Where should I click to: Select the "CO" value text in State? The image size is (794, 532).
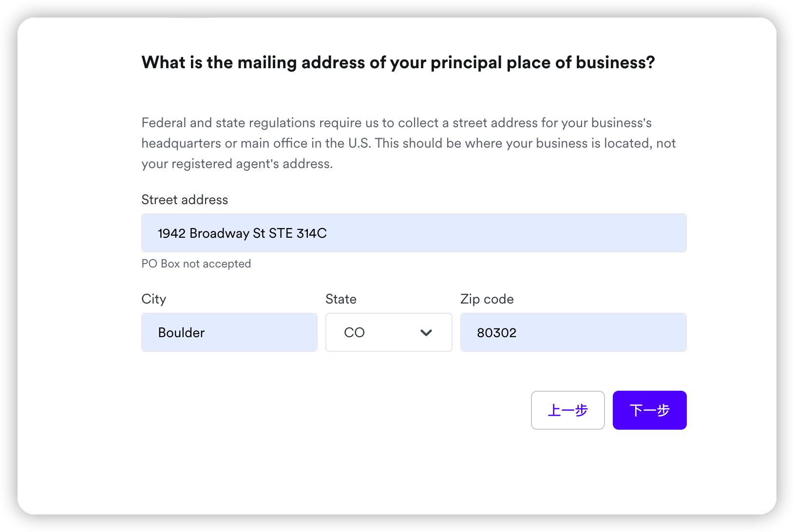[x=354, y=333]
